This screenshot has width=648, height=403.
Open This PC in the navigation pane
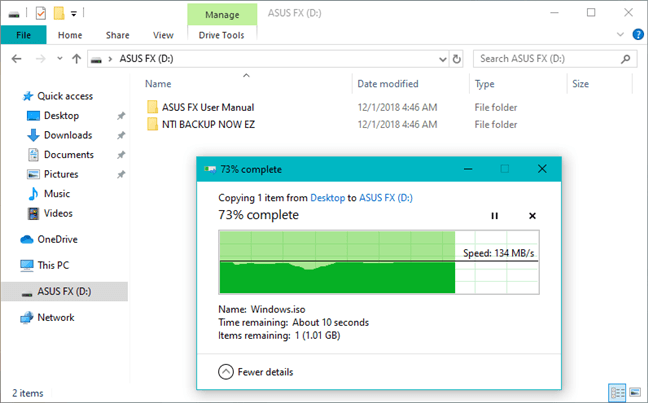pos(53,265)
